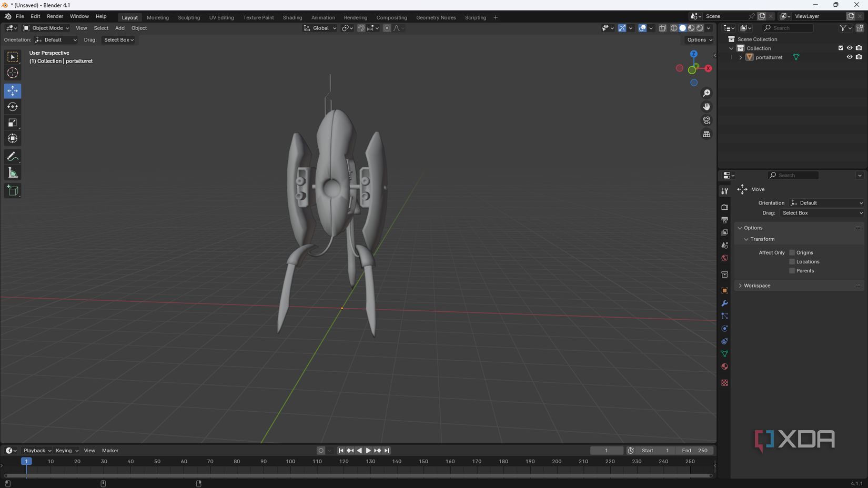Open the Render properties tab
Viewport: 868px width, 488px height.
coord(724,207)
